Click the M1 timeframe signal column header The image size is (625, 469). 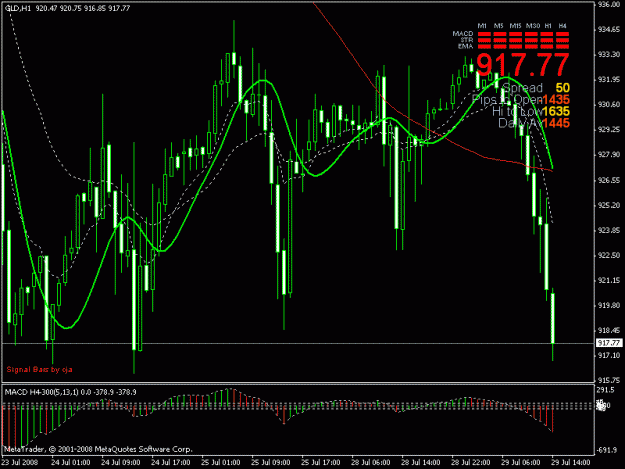point(482,26)
